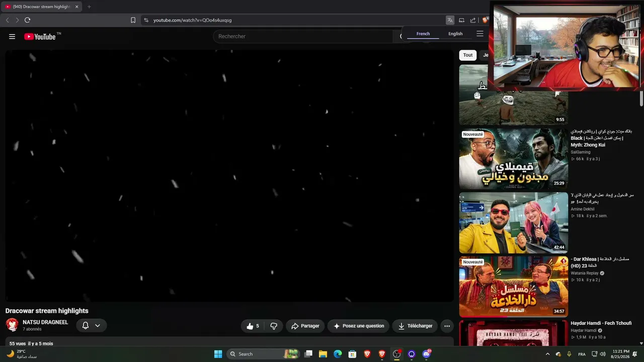Viewport: 644px width, 362px height.
Task: Open the Dar Khleaa (HD) video title
Action: (x=600, y=262)
